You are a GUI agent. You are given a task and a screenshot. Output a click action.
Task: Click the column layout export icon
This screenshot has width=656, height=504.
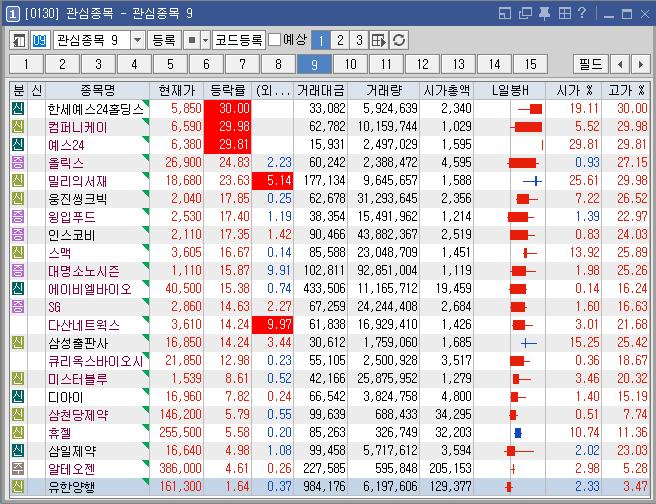[x=379, y=41]
